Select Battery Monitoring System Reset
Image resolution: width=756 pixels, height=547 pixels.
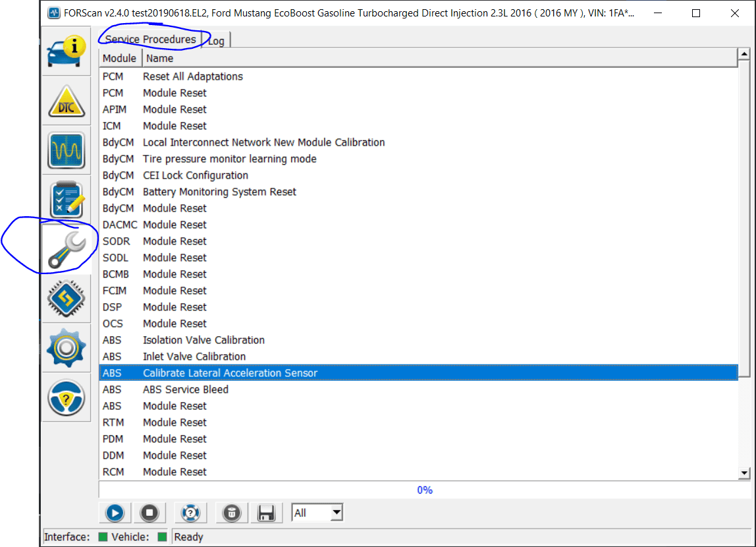tap(419, 192)
